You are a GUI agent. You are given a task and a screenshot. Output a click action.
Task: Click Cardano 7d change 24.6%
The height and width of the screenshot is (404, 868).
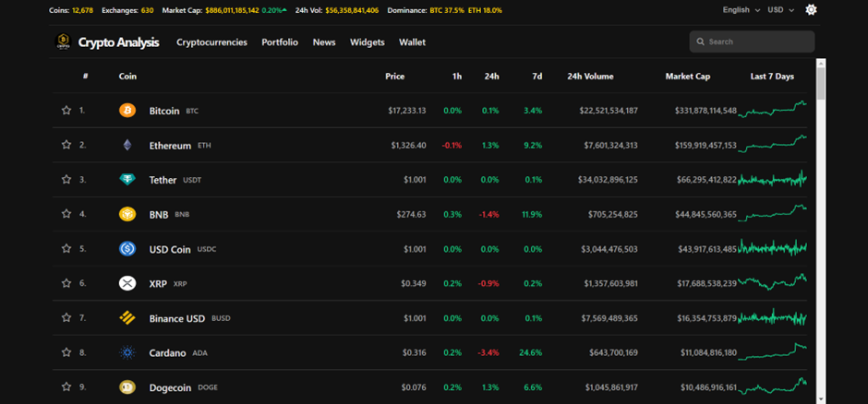pyautogui.click(x=530, y=352)
